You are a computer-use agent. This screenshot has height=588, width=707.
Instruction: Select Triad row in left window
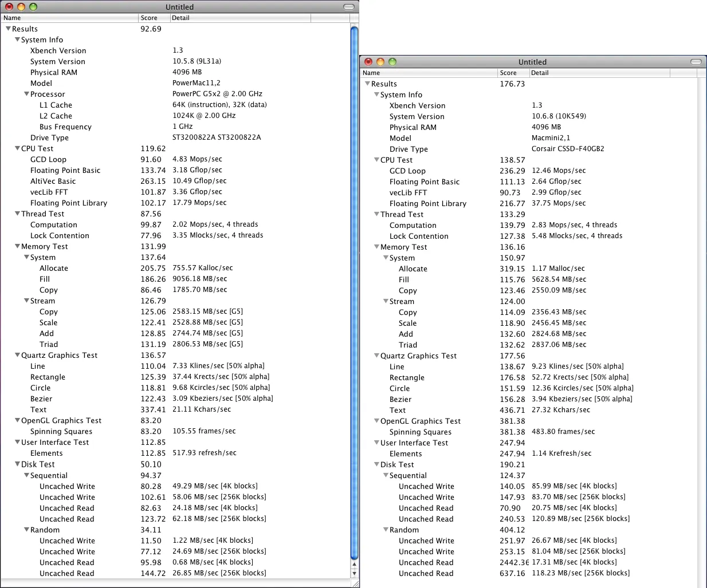pyautogui.click(x=175, y=344)
